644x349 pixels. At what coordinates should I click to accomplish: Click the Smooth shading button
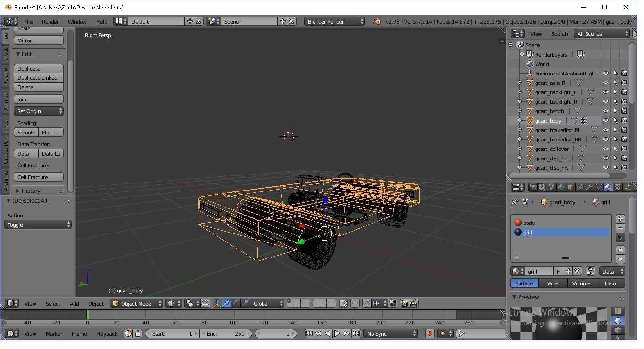(26, 133)
